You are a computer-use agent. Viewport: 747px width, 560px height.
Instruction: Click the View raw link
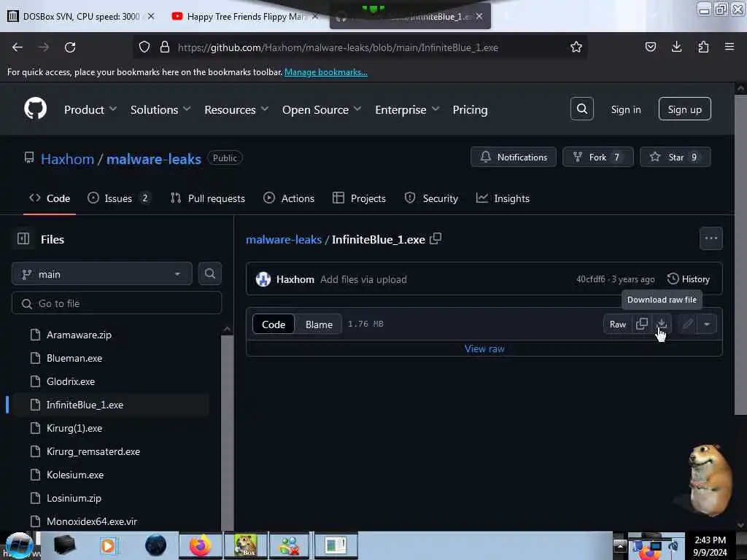(484, 349)
